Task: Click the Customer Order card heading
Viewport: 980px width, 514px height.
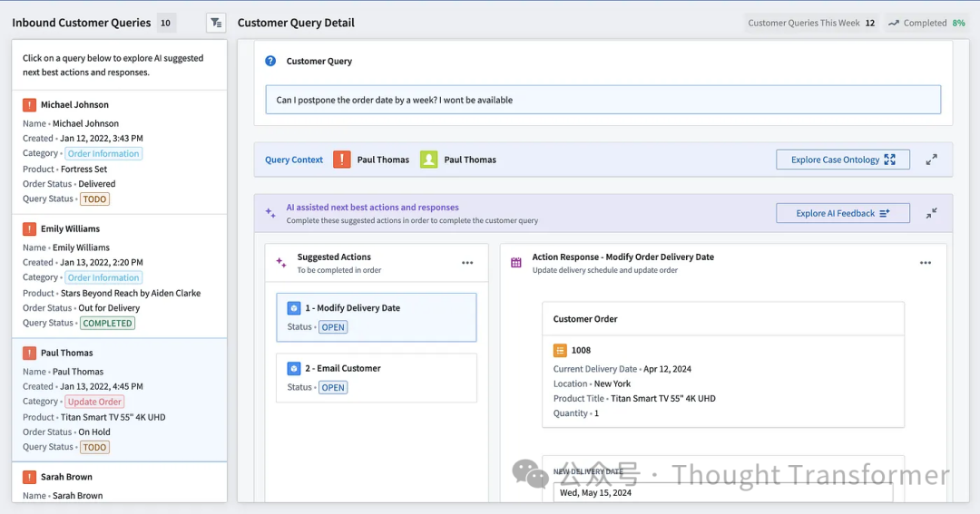Action: pos(585,319)
